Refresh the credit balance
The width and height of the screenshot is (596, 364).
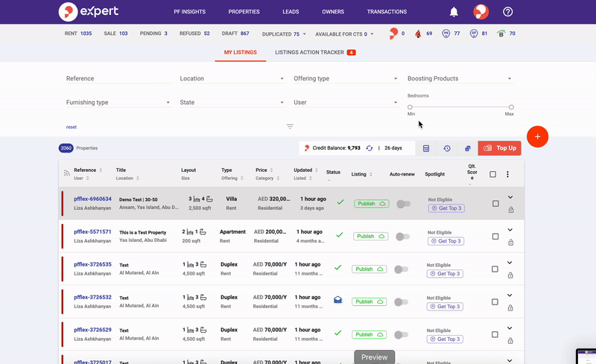pos(369,148)
